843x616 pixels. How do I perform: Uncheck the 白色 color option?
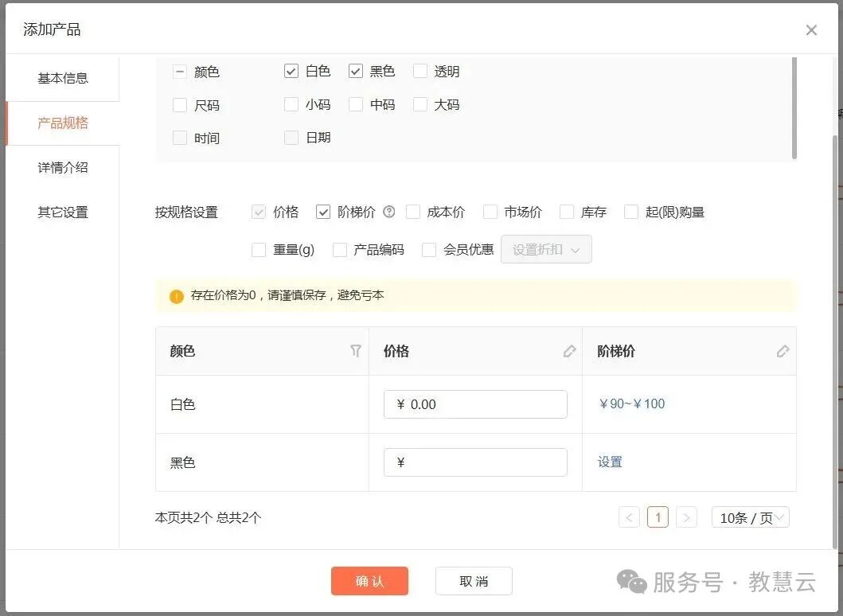[291, 71]
